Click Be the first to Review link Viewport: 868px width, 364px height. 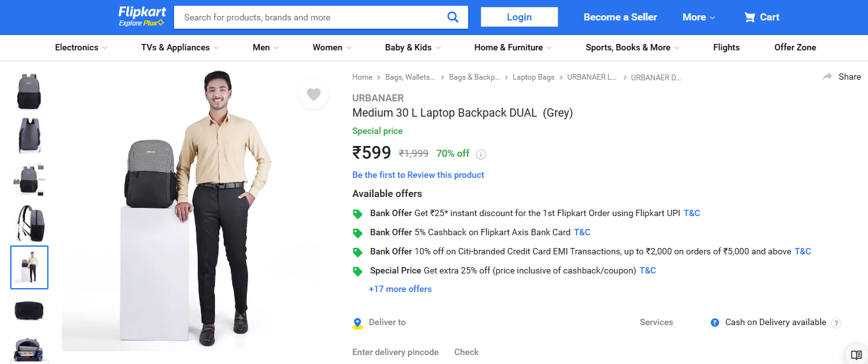(x=418, y=175)
